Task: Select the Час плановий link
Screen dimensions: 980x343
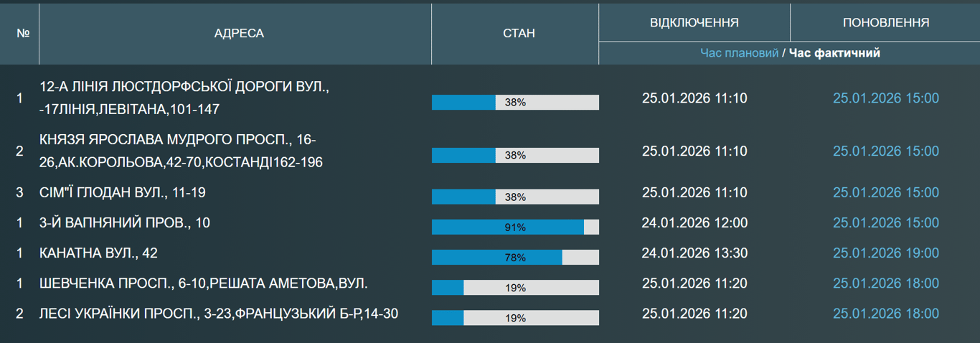Action: tap(739, 53)
